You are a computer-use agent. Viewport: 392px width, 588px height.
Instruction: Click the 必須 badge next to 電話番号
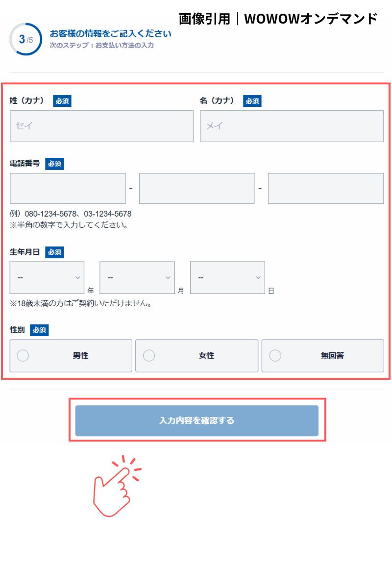pos(54,164)
